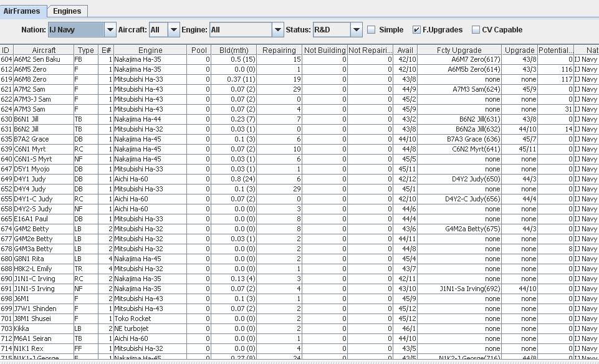Sort by the Repairing column header
This screenshot has height=364, width=599.
279,50
